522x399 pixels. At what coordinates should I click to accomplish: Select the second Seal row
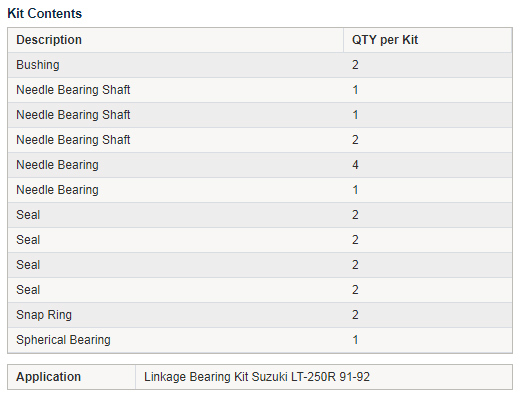coord(260,240)
